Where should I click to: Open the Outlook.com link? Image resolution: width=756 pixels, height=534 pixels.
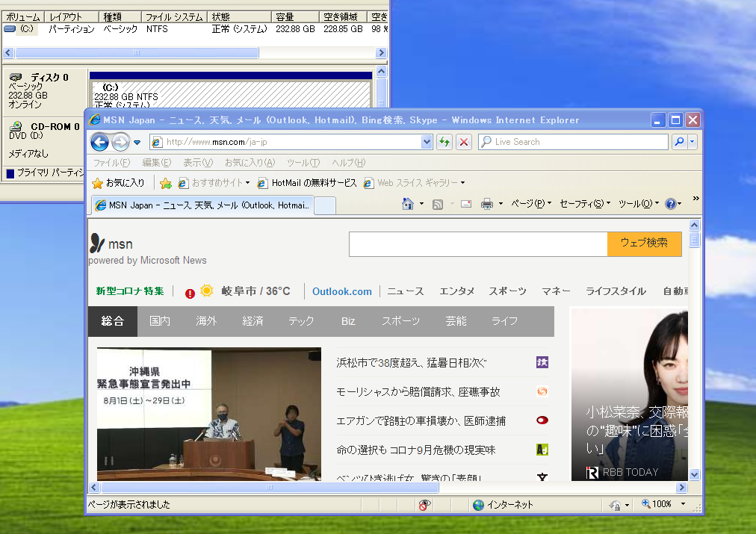(342, 291)
